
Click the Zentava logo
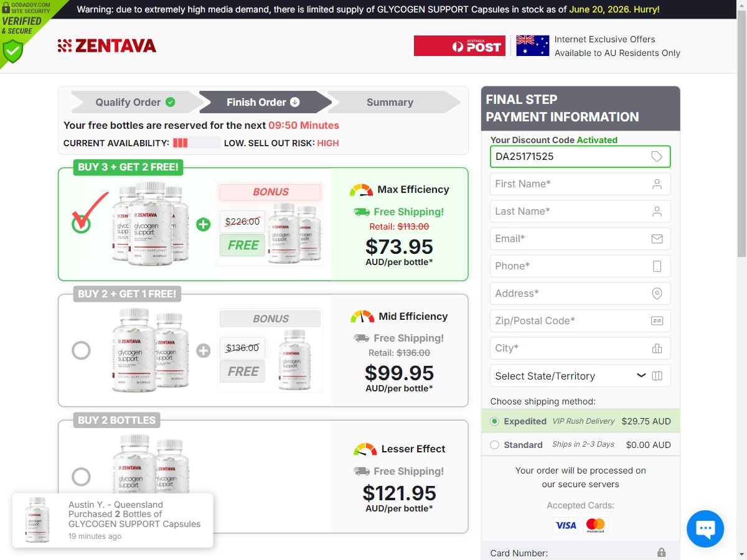point(107,45)
